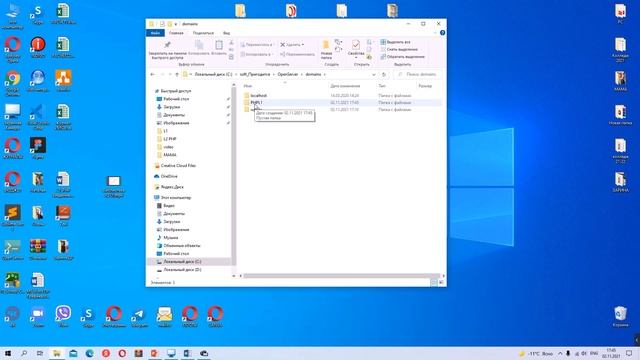
Task: Open the Копировать в dropdown
Action: point(256,54)
